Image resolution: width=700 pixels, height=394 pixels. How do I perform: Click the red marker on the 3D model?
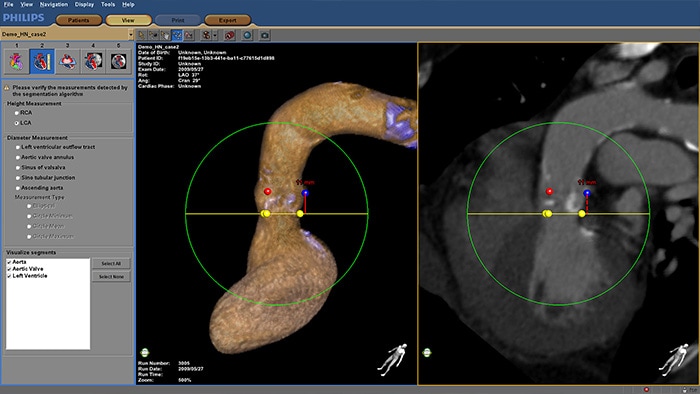point(267,191)
